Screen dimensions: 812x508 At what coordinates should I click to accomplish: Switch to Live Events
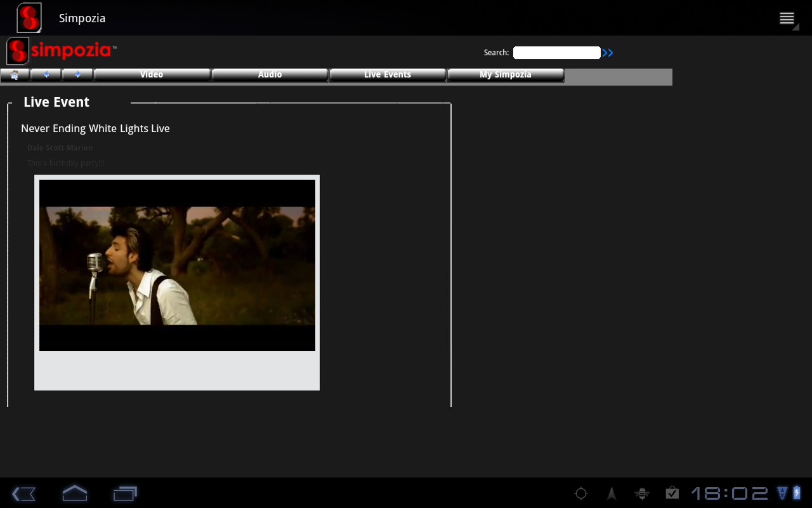(388, 75)
